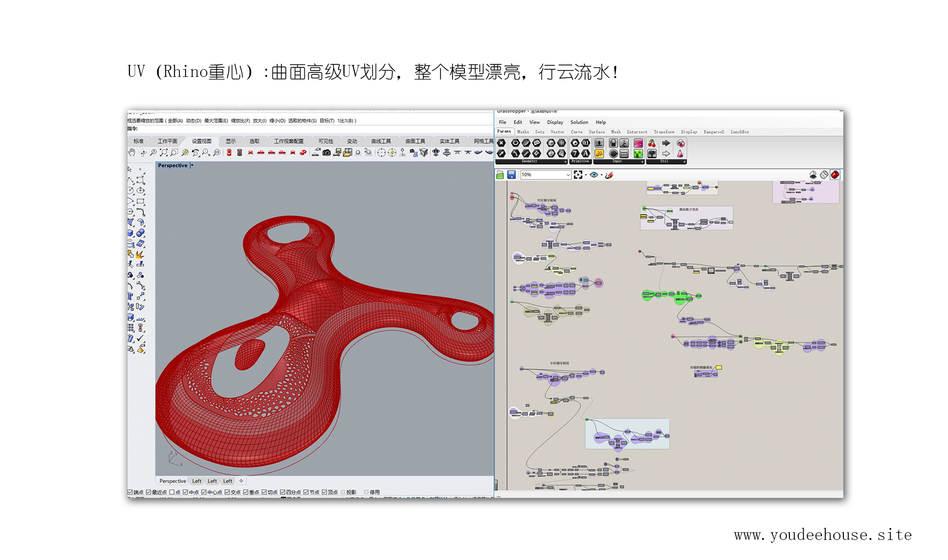Click the Grasshopper Save file icon
Screen dimensions: 948x560
click(511, 175)
